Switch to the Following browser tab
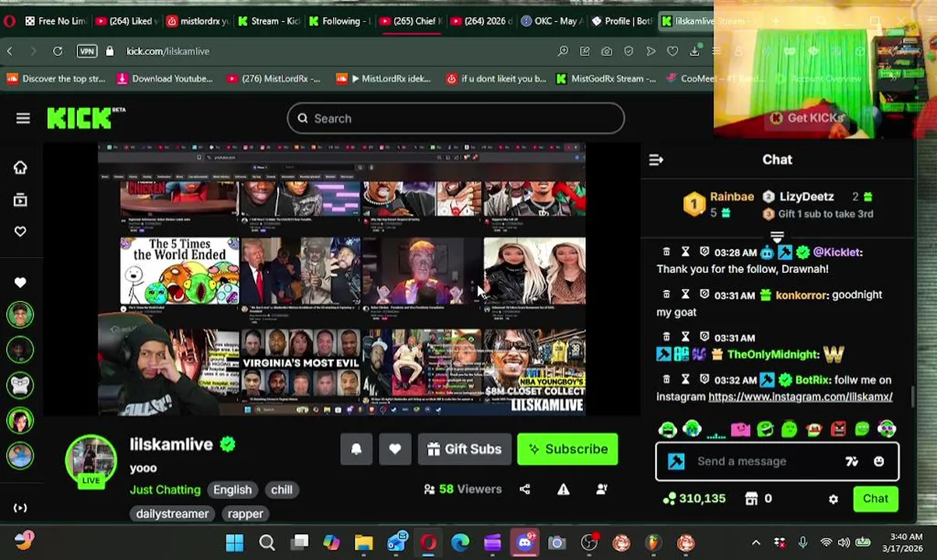Viewport: 937px width, 560px height. (339, 21)
